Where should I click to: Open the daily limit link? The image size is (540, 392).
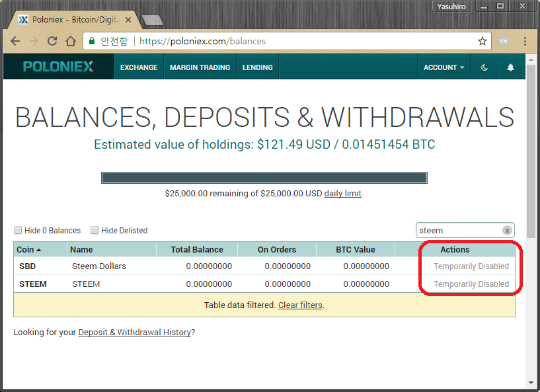(x=342, y=193)
